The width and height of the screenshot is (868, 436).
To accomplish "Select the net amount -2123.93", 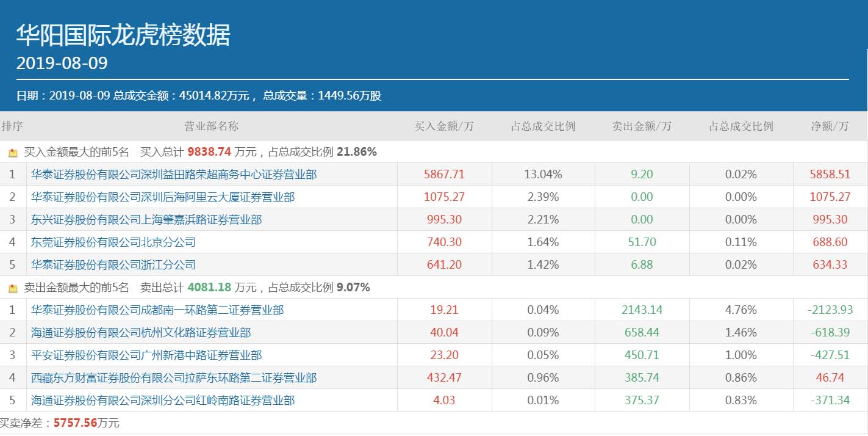I will (x=830, y=310).
